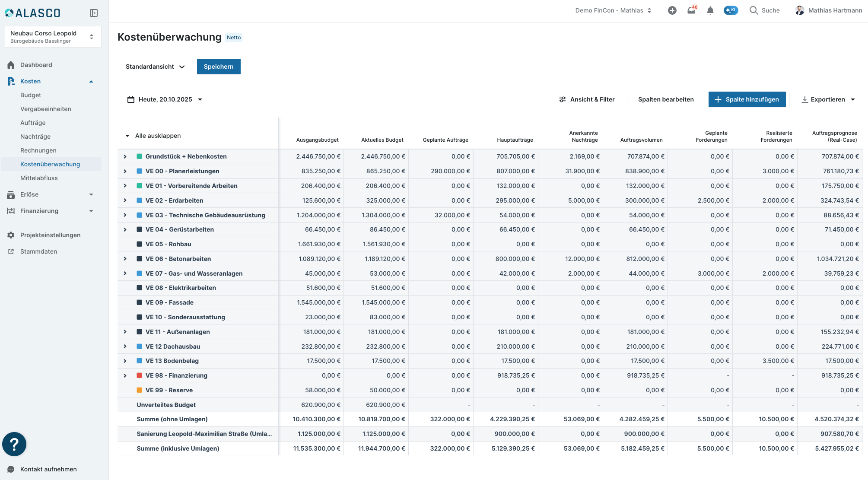Collapse the sidebar with panel icon
Image resolution: width=868 pixels, height=480 pixels.
94,13
